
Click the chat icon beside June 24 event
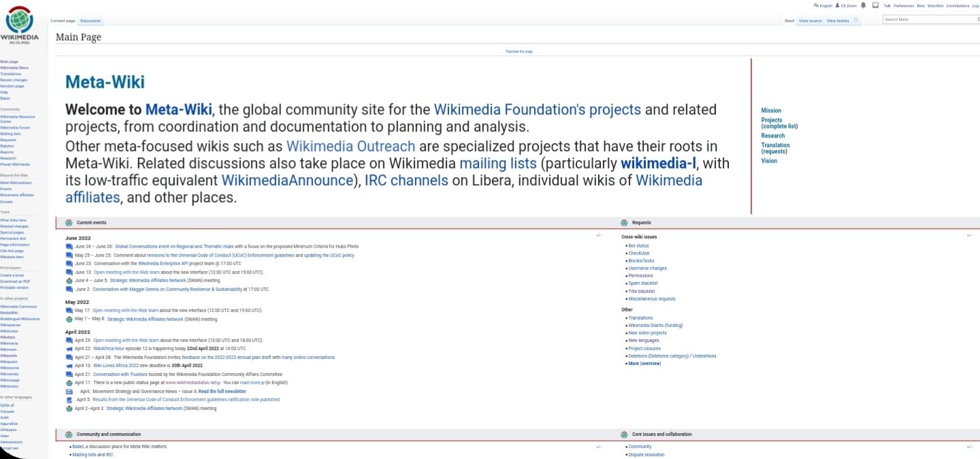(x=69, y=247)
